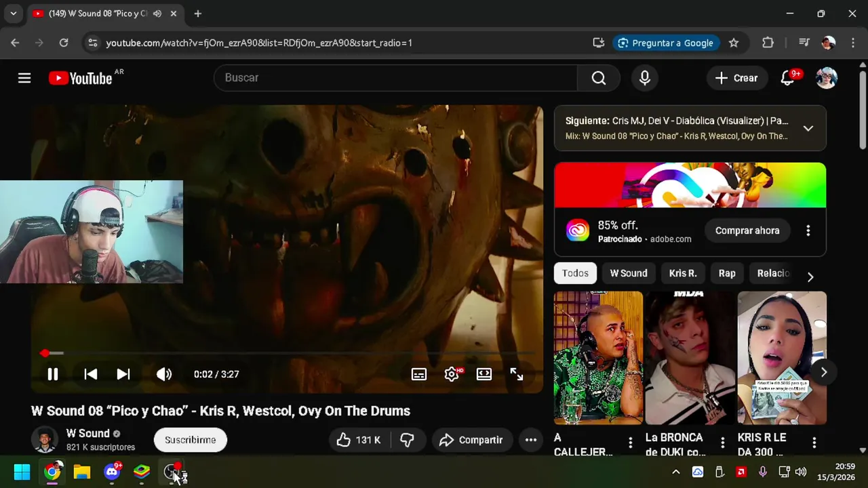The image size is (868, 488).
Task: Select the Todos filter chip
Action: click(x=575, y=273)
